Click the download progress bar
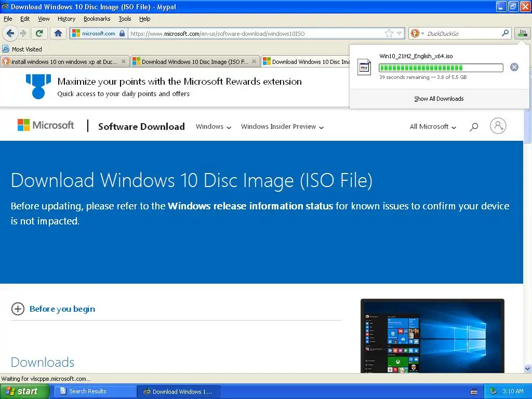 pos(441,68)
